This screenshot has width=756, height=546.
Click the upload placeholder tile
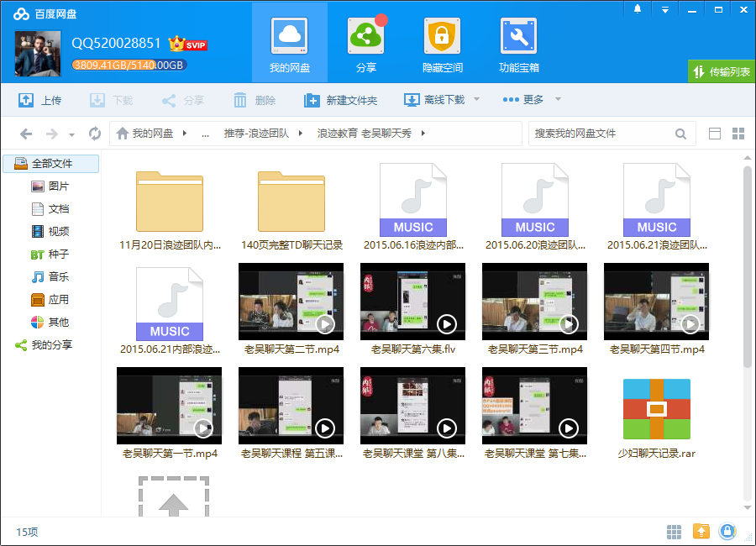click(174, 496)
